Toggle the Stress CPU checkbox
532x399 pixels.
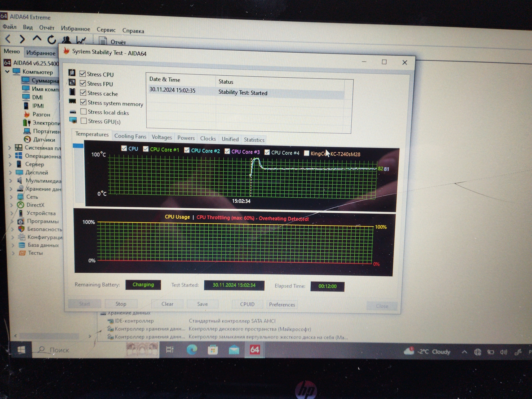(82, 74)
